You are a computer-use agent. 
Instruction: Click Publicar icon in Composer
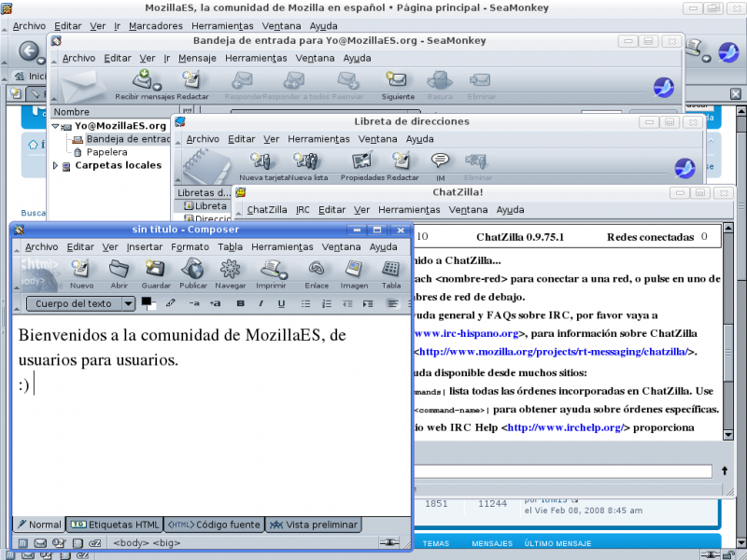[x=193, y=273]
